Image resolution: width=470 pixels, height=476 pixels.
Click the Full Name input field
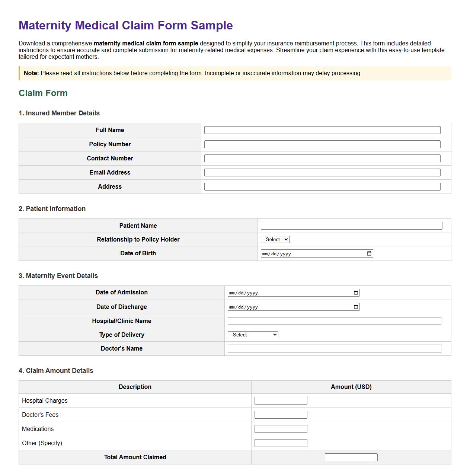pos(322,130)
